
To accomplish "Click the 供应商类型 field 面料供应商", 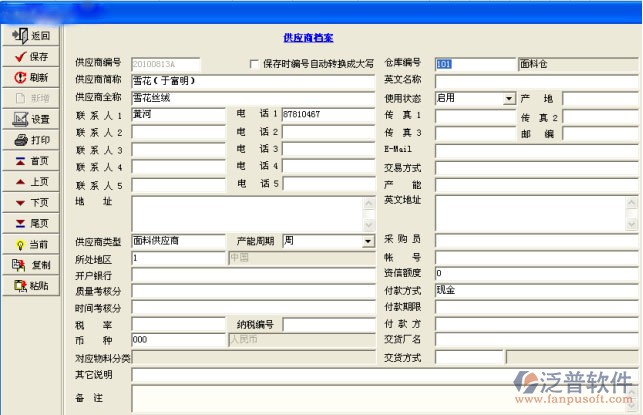I will 178,241.
